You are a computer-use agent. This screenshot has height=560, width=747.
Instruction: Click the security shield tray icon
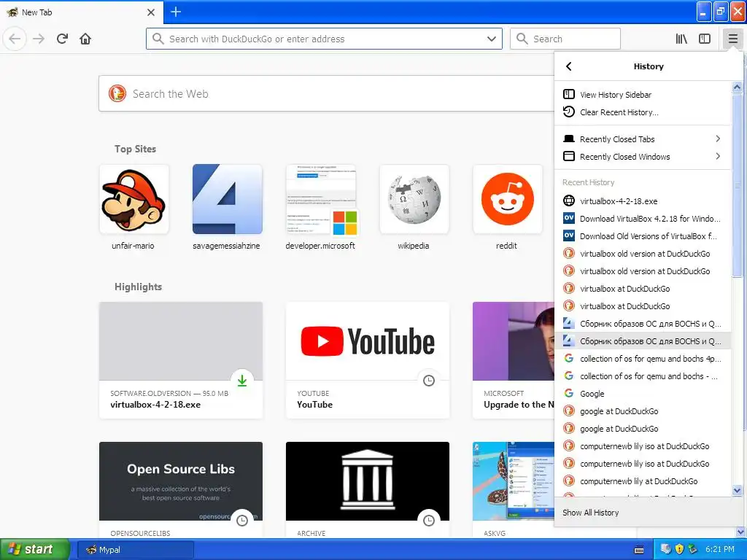click(679, 550)
